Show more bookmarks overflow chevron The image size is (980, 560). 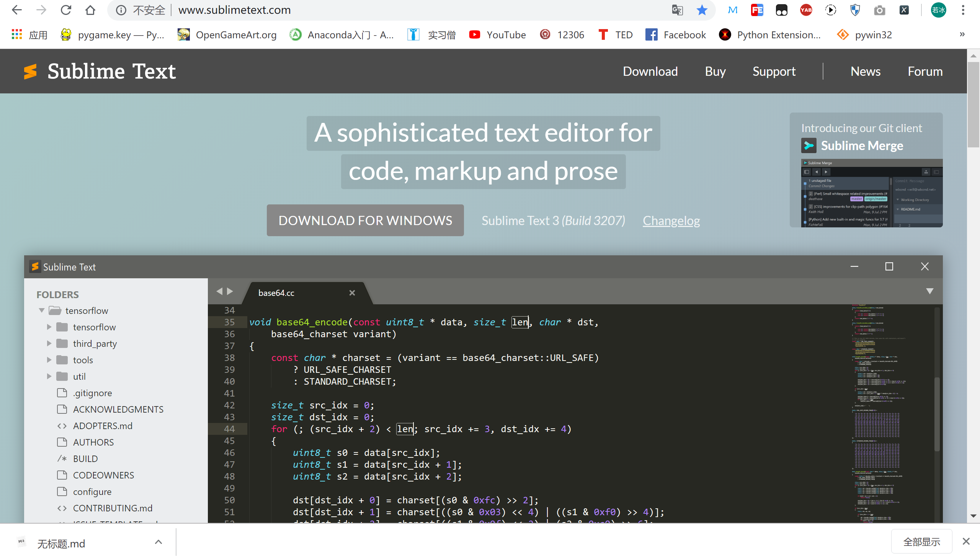pos(962,34)
